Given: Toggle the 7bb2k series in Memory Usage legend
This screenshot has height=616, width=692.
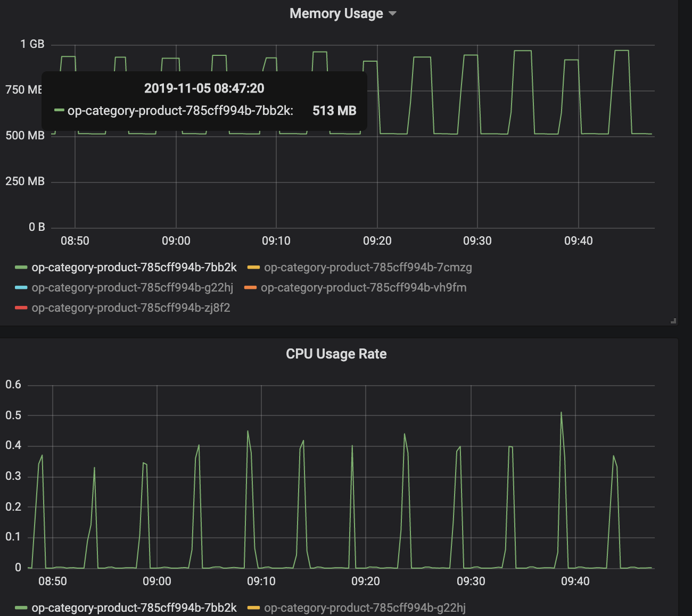Looking at the screenshot, I should point(134,268).
